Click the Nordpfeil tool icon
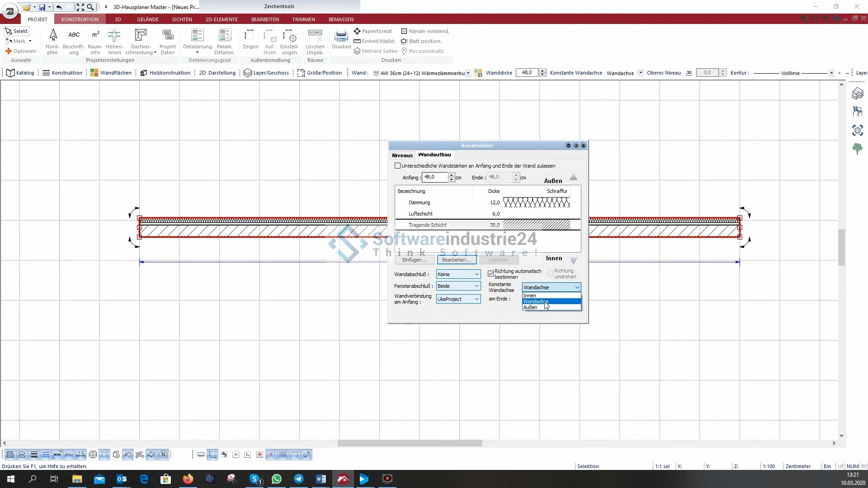This screenshot has width=868, height=488. [53, 35]
